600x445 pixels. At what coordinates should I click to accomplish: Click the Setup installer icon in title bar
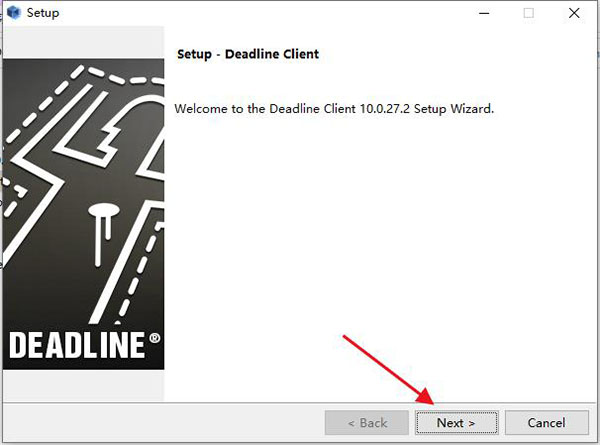(x=14, y=13)
